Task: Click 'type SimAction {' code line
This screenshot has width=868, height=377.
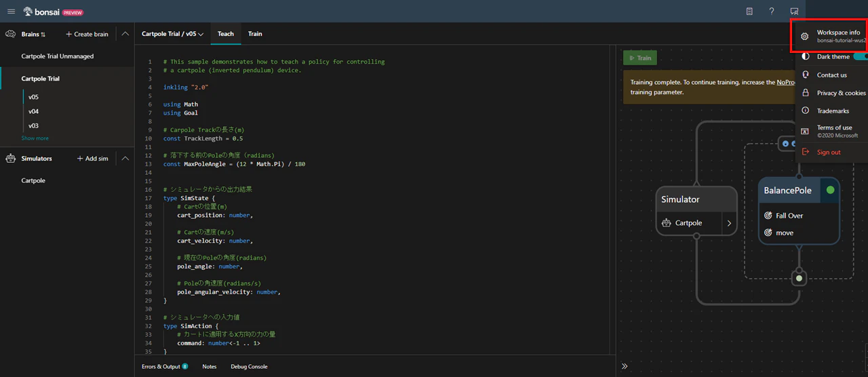Action: (191, 326)
